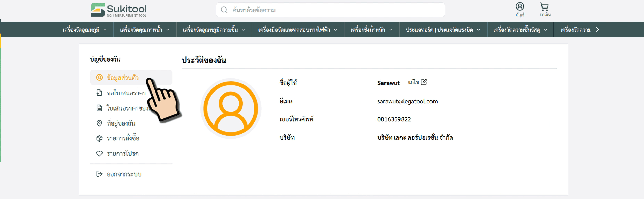644x199 pixels.
Task: Expand chevron next to เครื่องวัดอุณหภูมิ
Action: (105, 30)
